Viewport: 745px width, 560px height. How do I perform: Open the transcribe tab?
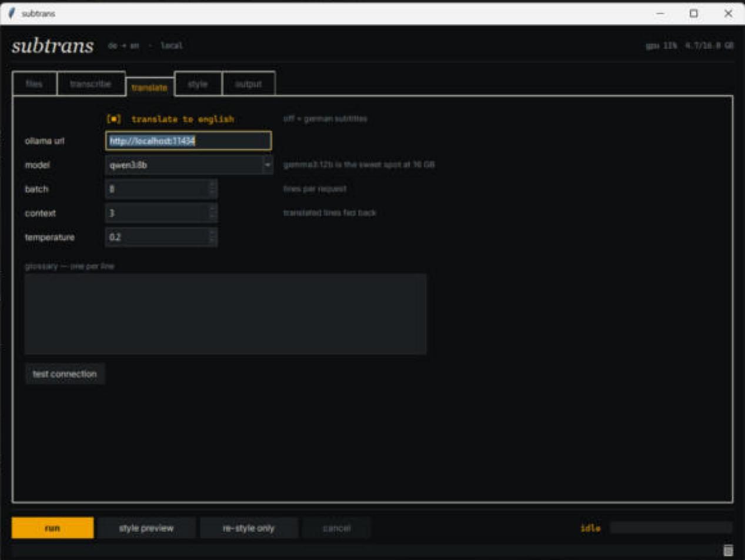tap(91, 84)
